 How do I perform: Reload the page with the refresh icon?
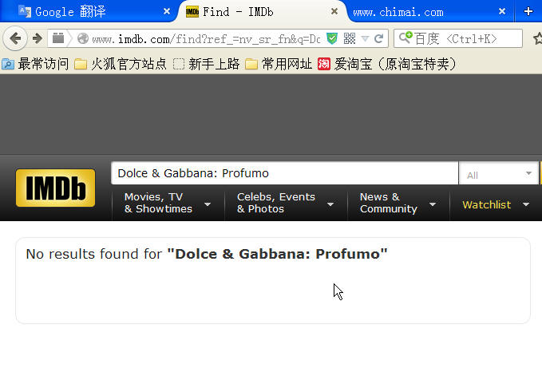379,38
